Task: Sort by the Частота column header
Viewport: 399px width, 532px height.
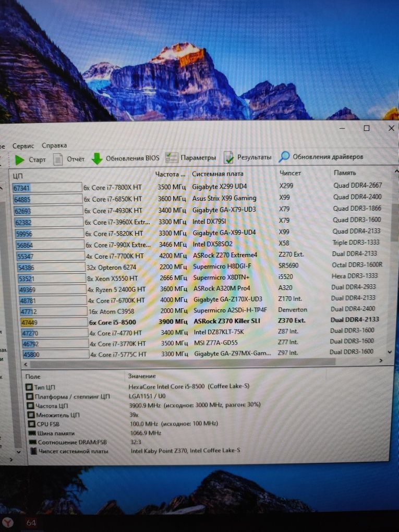Action: click(x=171, y=174)
